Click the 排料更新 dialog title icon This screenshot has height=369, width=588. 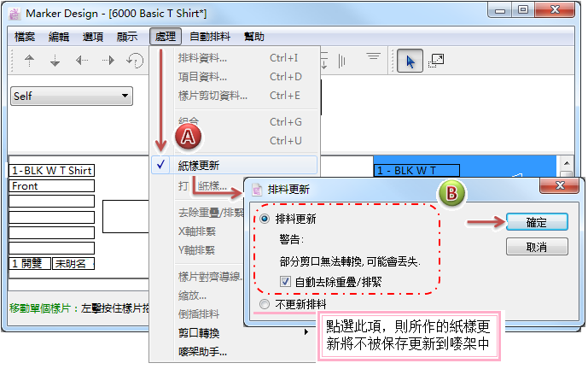(x=257, y=190)
